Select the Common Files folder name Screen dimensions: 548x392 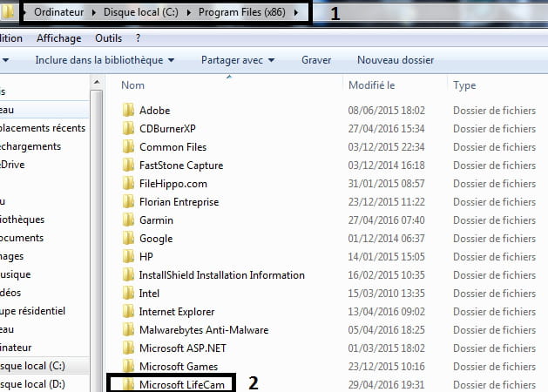coord(173,147)
